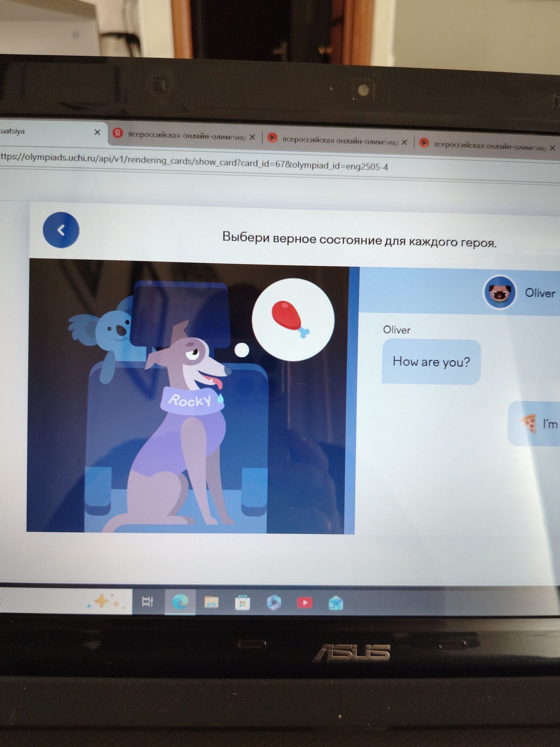Switch to the second olympiad video tab
Screen dimensions: 560x747
pyautogui.click(x=336, y=140)
